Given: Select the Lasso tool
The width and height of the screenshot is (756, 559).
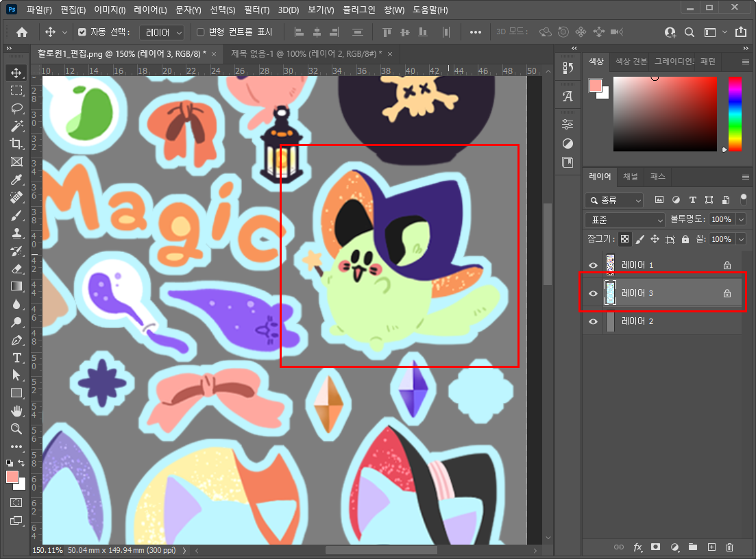Looking at the screenshot, I should coord(16,108).
